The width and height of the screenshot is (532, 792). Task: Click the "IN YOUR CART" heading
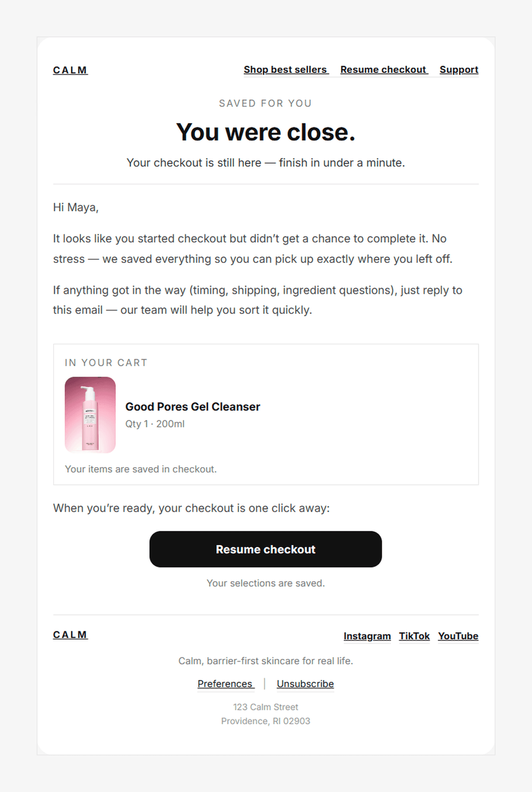[x=106, y=363]
